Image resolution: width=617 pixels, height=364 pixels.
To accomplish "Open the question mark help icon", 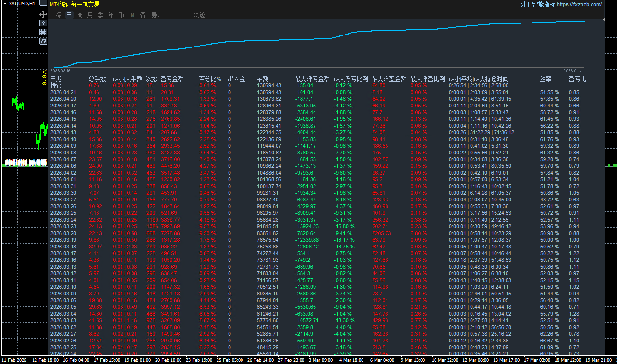I will click(43, 23).
